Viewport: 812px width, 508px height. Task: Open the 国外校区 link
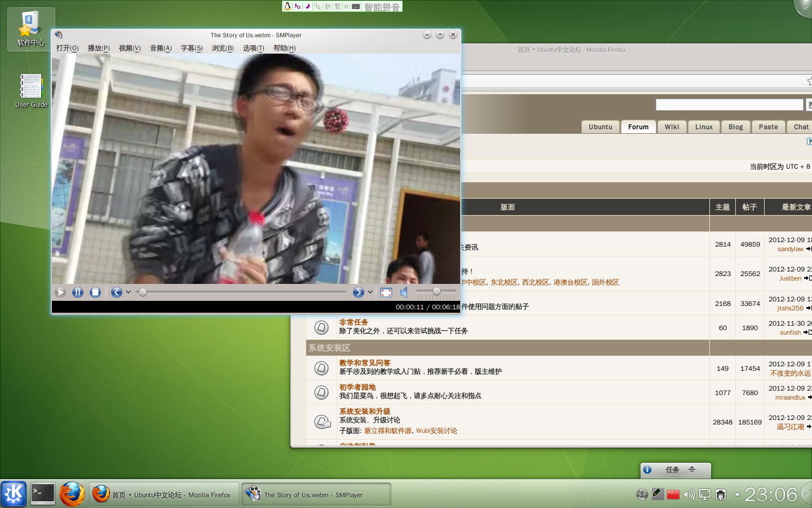(605, 282)
